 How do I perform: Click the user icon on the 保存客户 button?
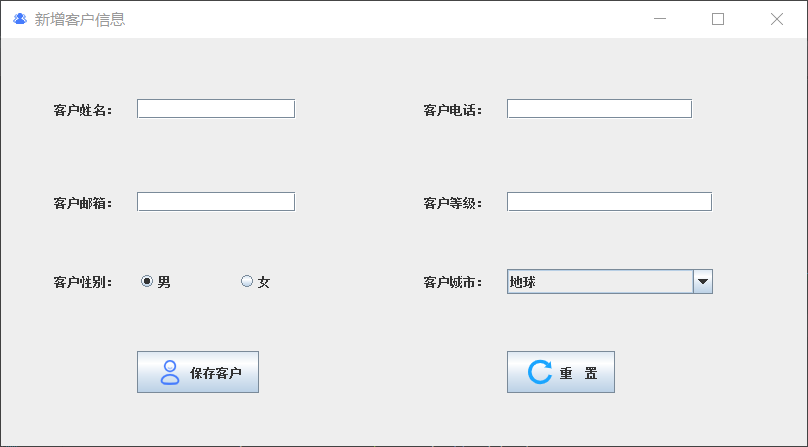coord(170,372)
